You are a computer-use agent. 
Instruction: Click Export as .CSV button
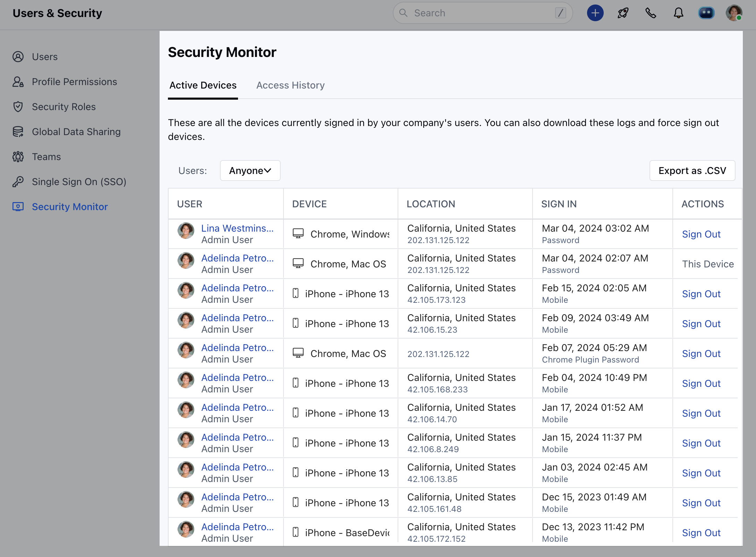coord(692,171)
